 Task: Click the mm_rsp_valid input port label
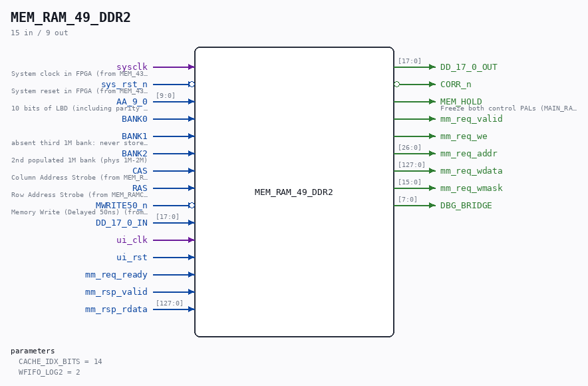116,292
